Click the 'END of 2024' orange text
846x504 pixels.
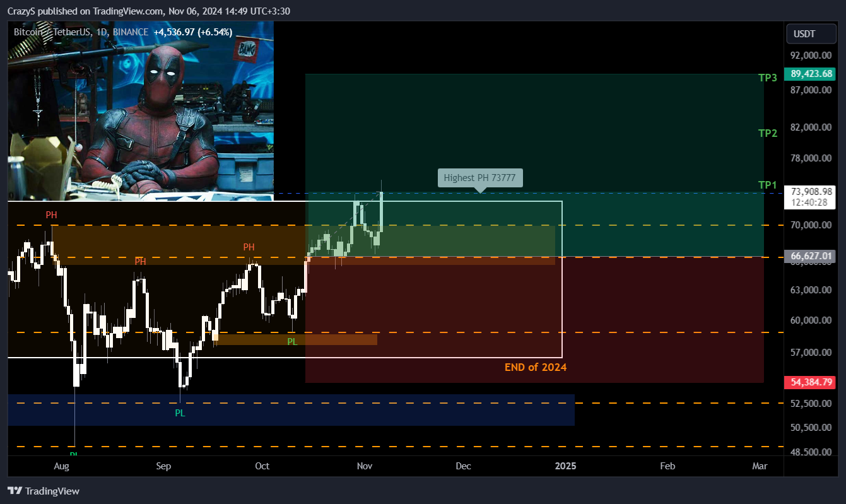(536, 367)
